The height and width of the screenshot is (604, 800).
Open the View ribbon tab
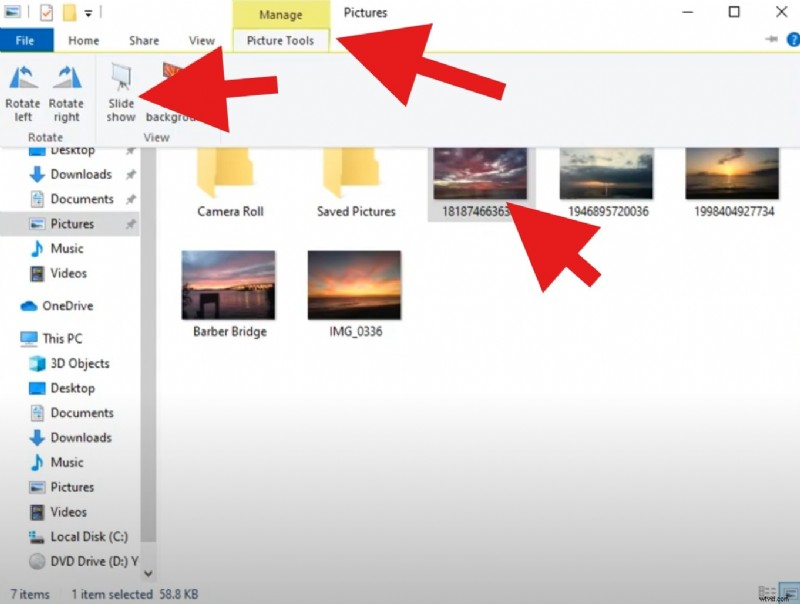pyautogui.click(x=201, y=40)
